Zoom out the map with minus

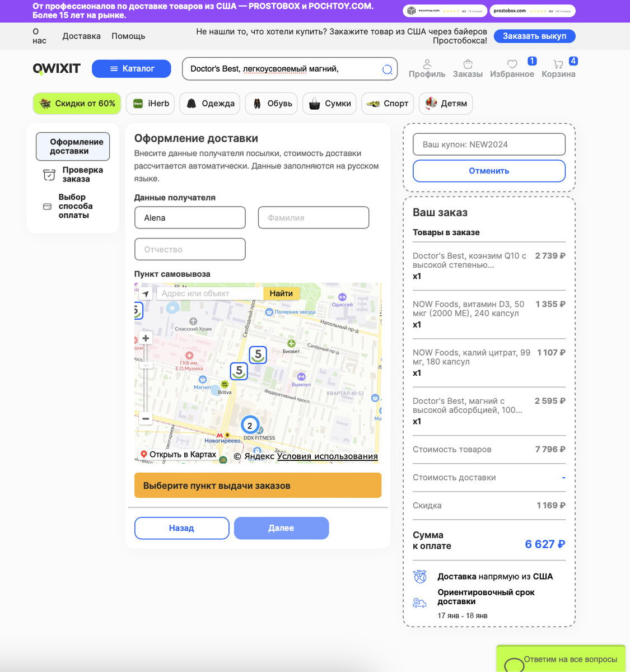coord(146,418)
